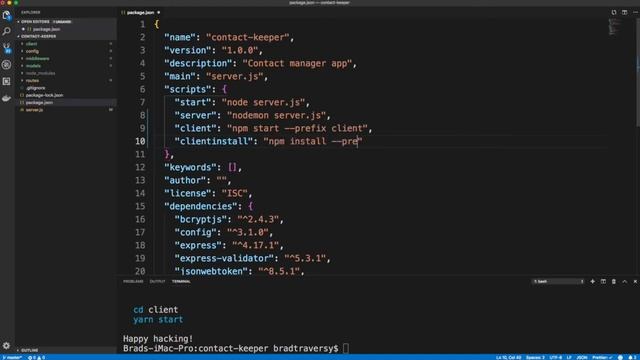
Task: Open the Debug view in the activity bar
Action: point(7,64)
